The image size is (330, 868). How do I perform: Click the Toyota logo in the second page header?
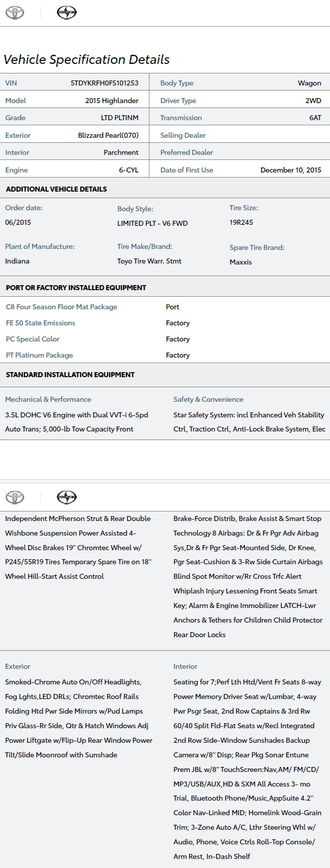(15, 497)
